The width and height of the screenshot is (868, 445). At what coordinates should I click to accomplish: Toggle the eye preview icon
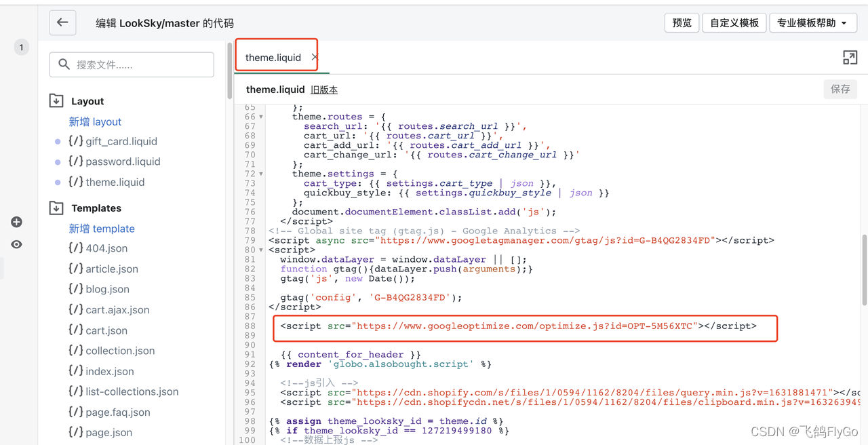[x=17, y=244]
